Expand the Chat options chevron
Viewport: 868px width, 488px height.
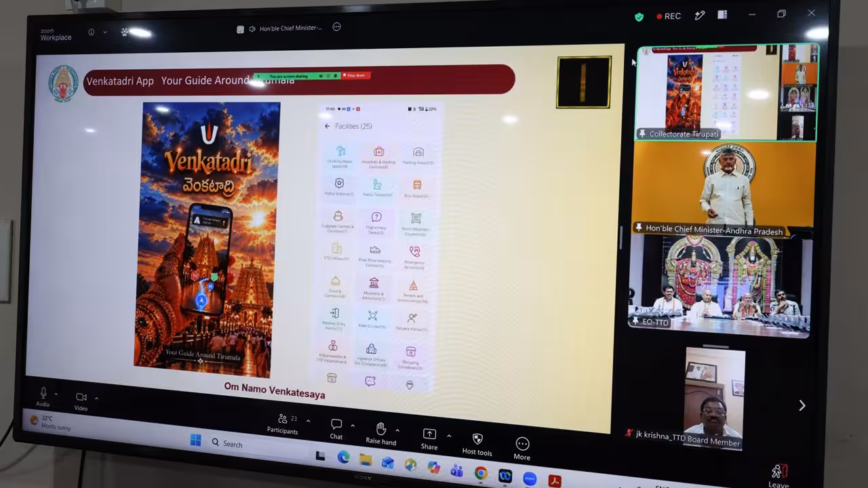click(352, 426)
